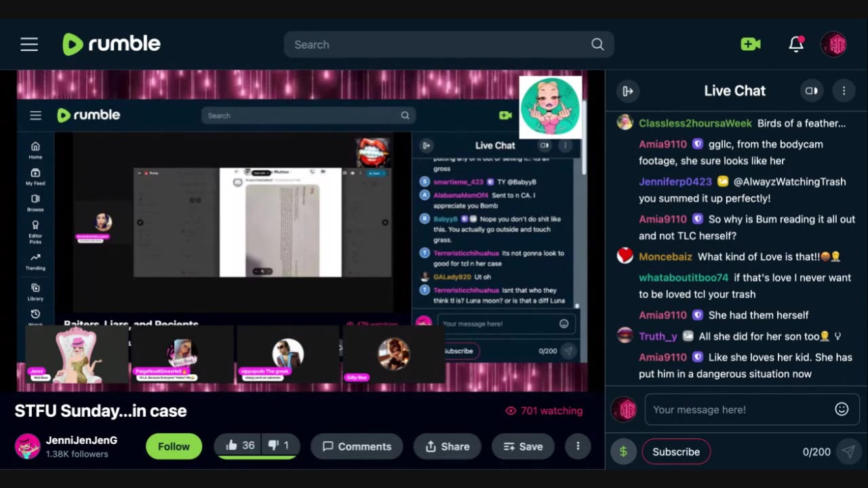Image resolution: width=868 pixels, height=488 pixels.
Task: Click the Gilly Roe participant thumbnail
Action: point(394,354)
